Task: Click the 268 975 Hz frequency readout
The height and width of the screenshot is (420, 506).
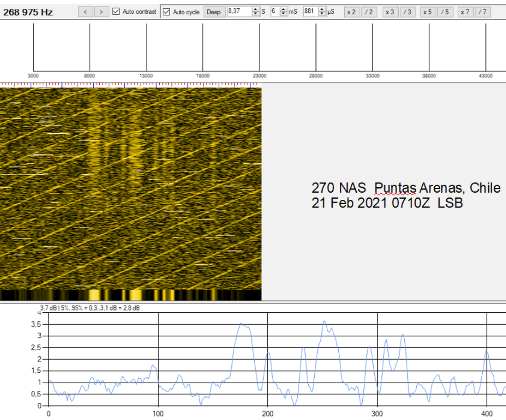Action: click(28, 12)
